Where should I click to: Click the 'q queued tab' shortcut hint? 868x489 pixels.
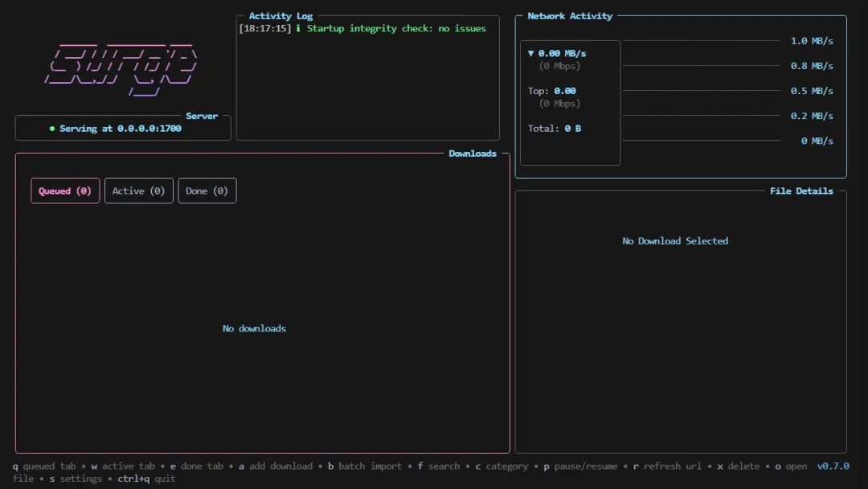(x=43, y=466)
